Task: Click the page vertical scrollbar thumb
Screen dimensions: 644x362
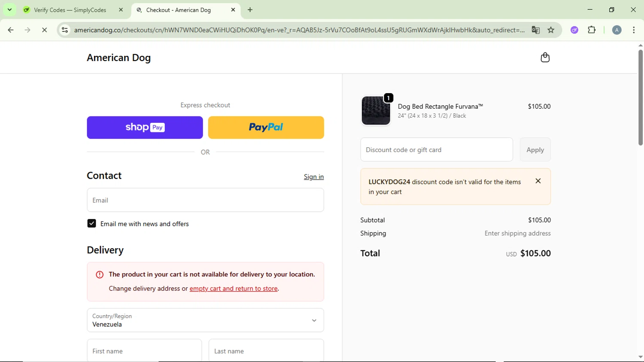Action: pyautogui.click(x=640, y=97)
